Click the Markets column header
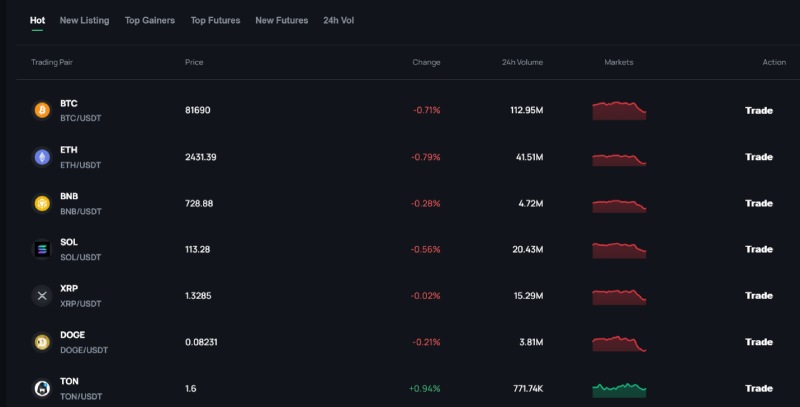This screenshot has width=800, height=407. pyautogui.click(x=619, y=62)
